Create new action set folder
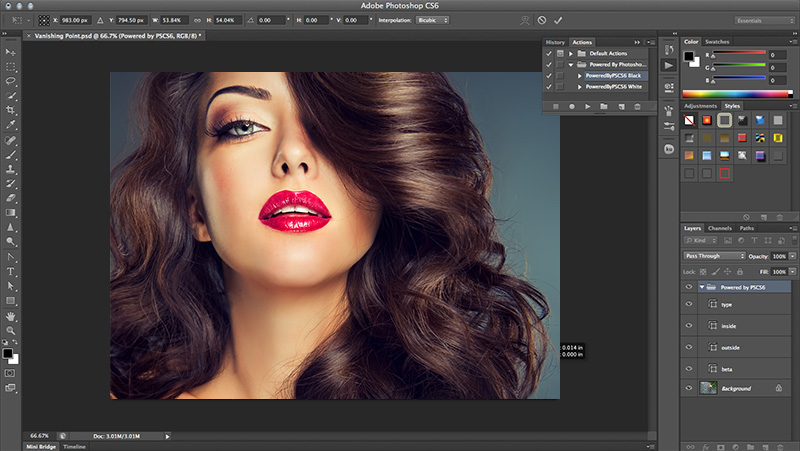800x451 pixels. tap(604, 106)
